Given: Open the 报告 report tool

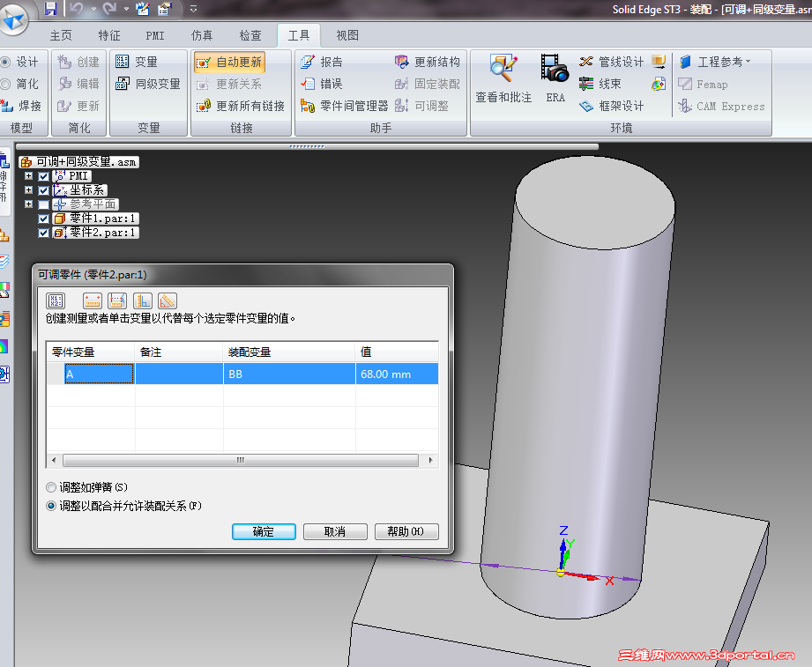Looking at the screenshot, I should tap(322, 62).
